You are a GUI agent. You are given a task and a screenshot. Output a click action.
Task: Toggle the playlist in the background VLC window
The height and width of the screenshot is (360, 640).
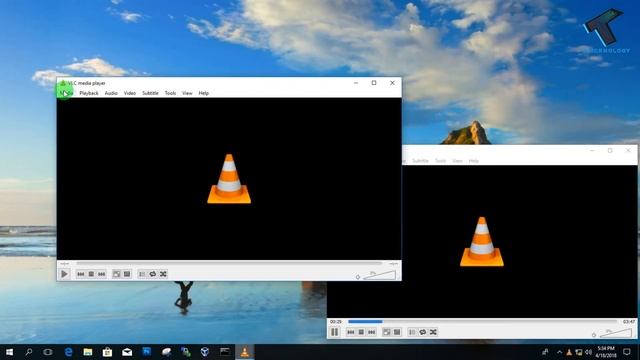(412, 332)
